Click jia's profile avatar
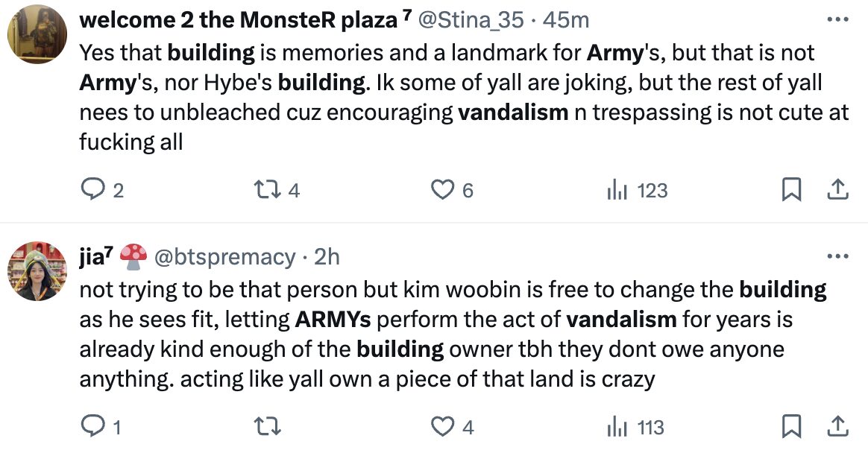 37,270
